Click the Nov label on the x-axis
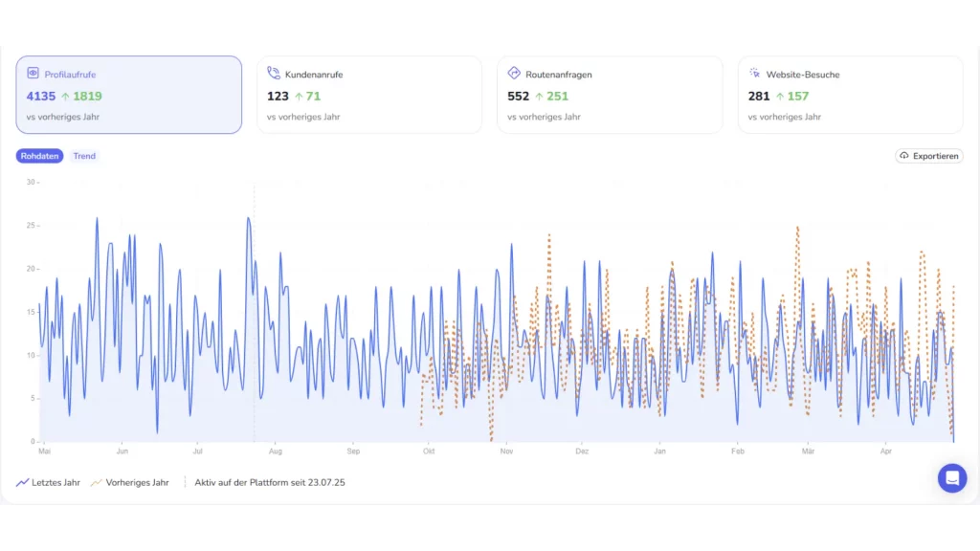 pyautogui.click(x=506, y=452)
